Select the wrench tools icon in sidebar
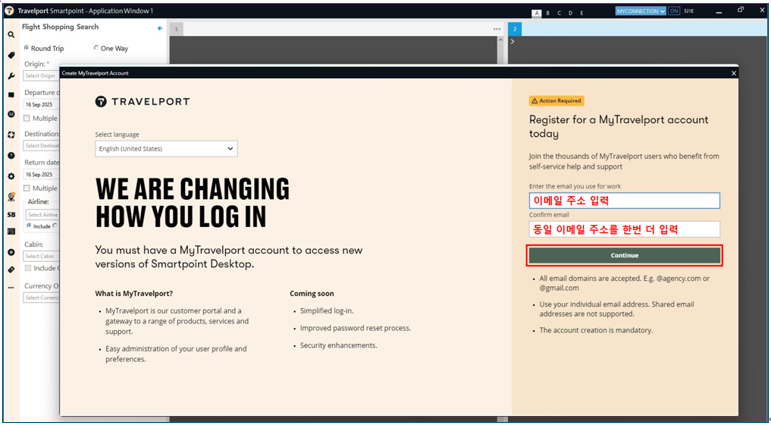This screenshot has width=771, height=426. 11,75
